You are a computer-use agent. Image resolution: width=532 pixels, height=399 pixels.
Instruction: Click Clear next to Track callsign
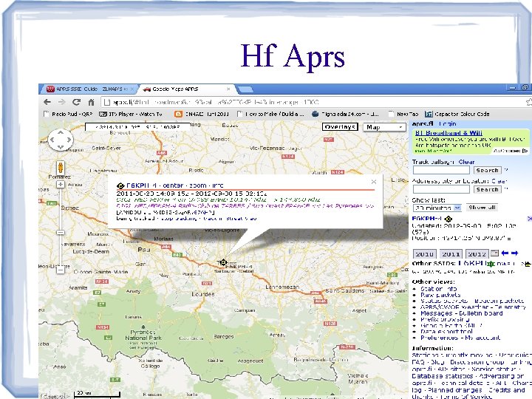click(x=466, y=162)
